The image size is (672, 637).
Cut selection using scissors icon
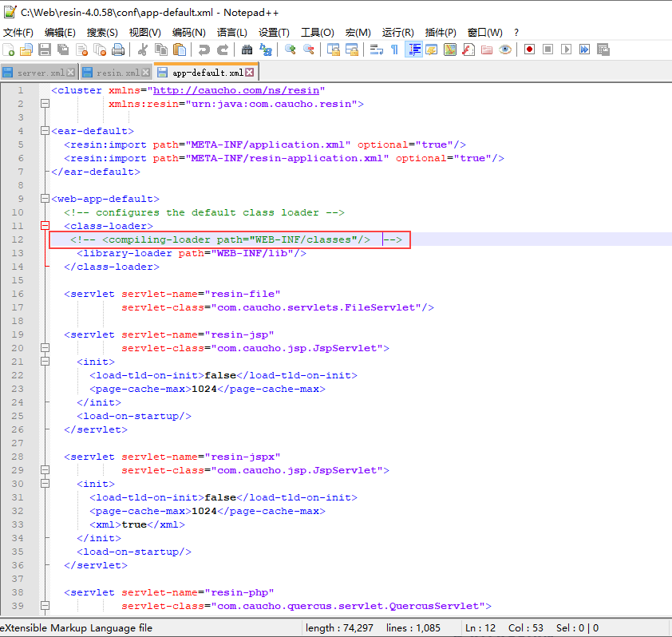(142, 49)
